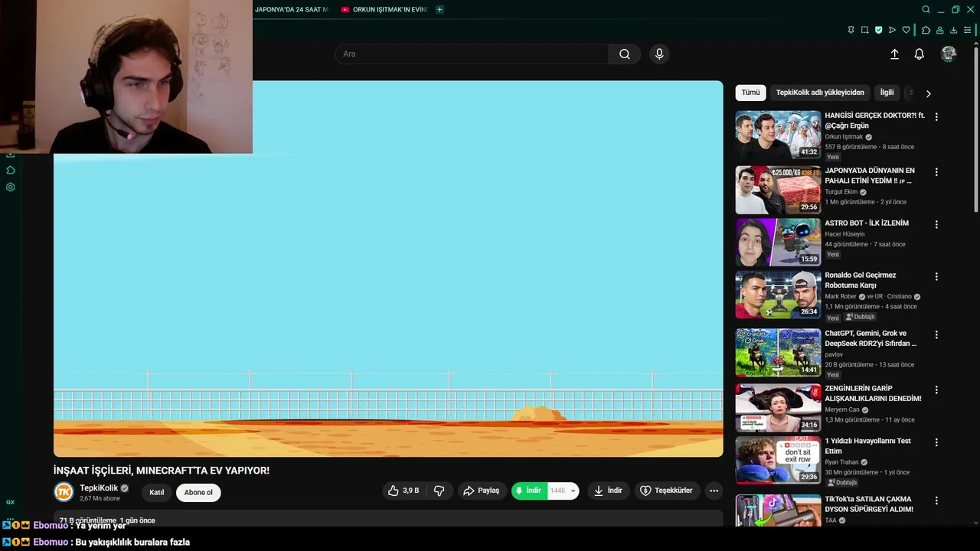
Task: Click the pin icon in browser toolbar
Action: [851, 30]
